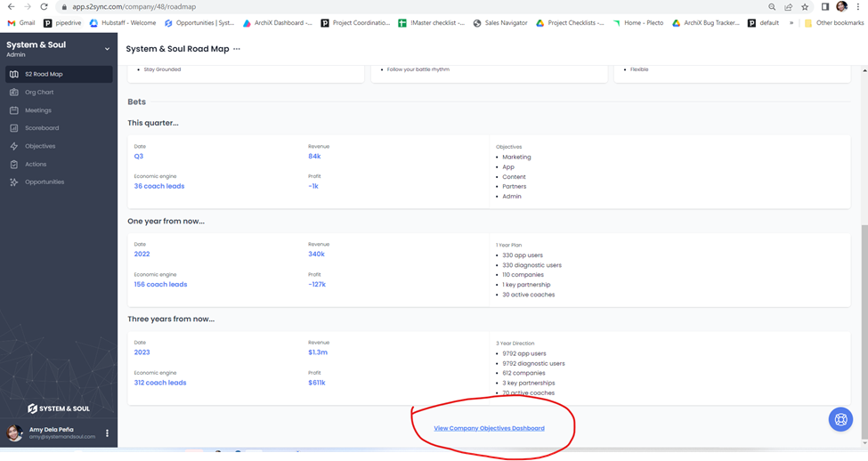Screen dimensions: 868x461
Task: Open road map title ellipsis menu
Action: [237, 49]
